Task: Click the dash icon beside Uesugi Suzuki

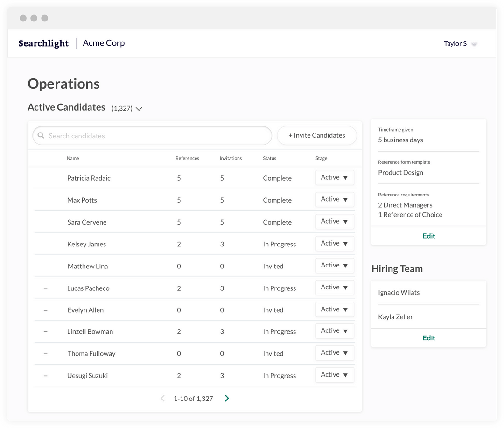Action: pos(45,376)
